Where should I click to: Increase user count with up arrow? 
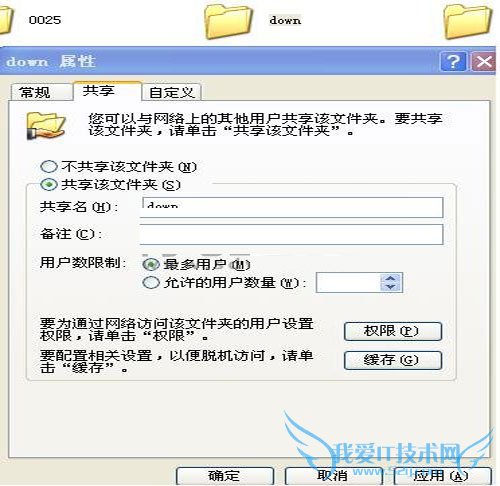coord(391,278)
